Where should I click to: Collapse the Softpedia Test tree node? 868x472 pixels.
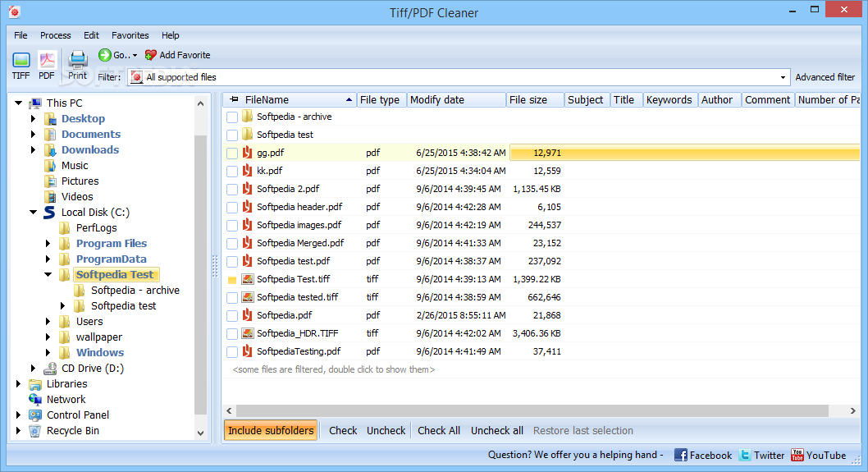point(48,275)
